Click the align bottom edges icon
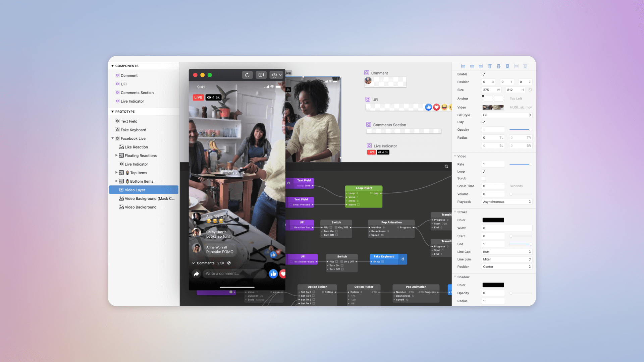644x362 pixels. [x=507, y=66]
